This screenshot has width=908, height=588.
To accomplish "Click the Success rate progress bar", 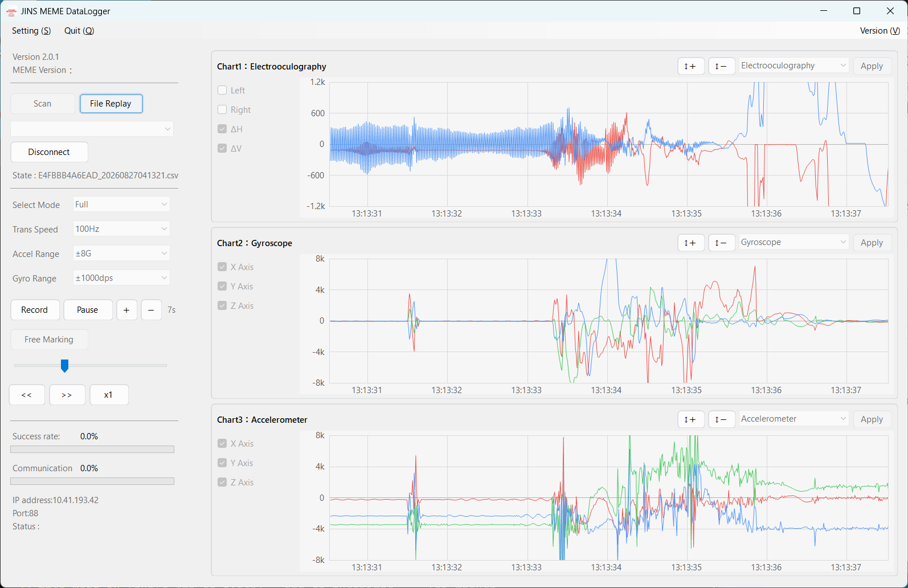I will tap(92, 450).
